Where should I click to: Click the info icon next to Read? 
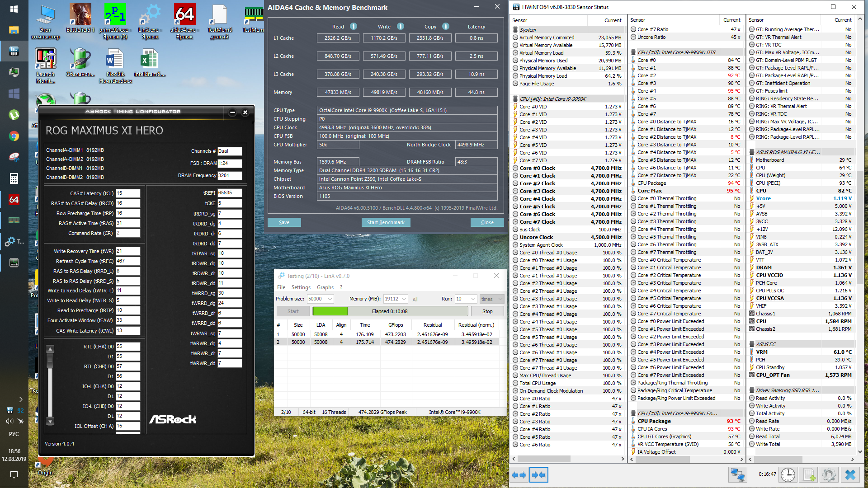click(x=354, y=26)
